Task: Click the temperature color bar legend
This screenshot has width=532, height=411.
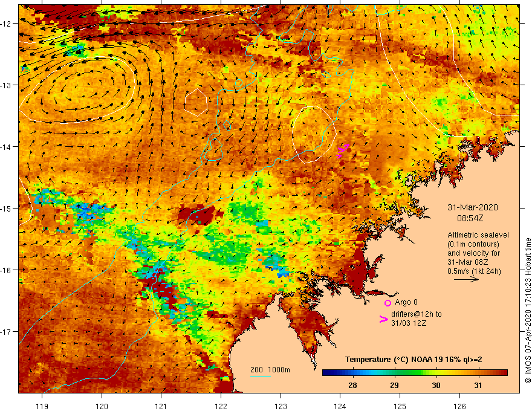Action: [x=415, y=373]
